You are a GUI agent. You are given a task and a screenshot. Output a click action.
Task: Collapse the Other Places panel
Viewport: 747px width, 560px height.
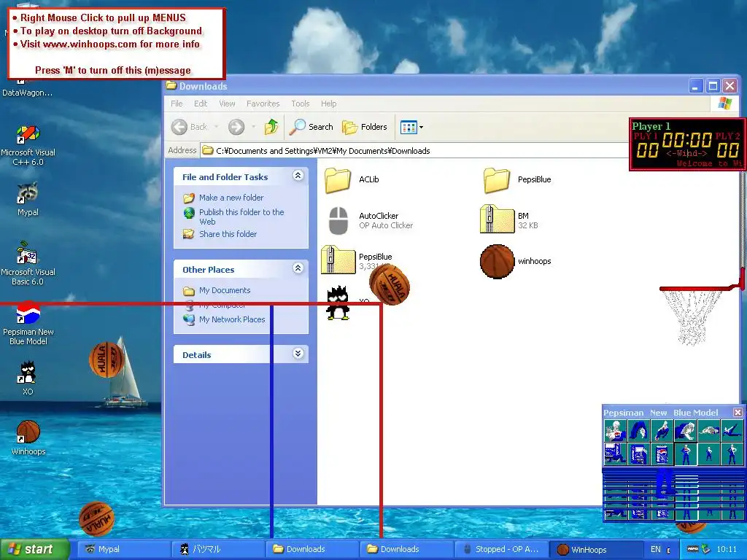pyautogui.click(x=298, y=268)
